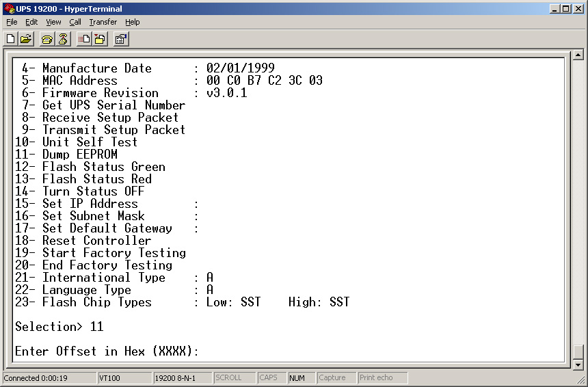Click the '4- Manufacture Date' line
Screen dimensions: 588x387
pos(148,68)
